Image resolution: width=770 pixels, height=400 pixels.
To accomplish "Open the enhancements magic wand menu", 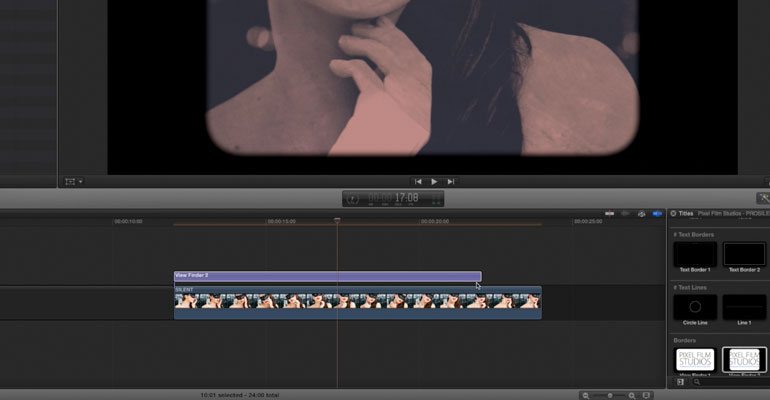I will (763, 198).
